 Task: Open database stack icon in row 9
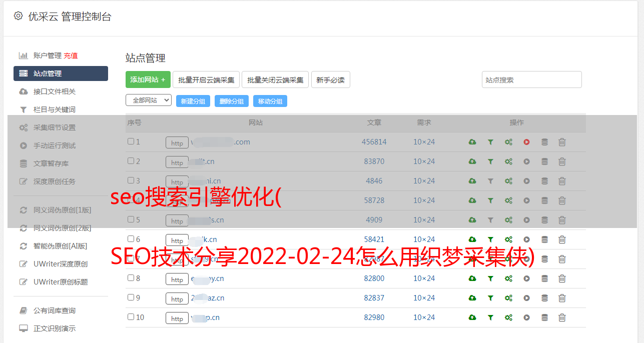click(x=544, y=298)
